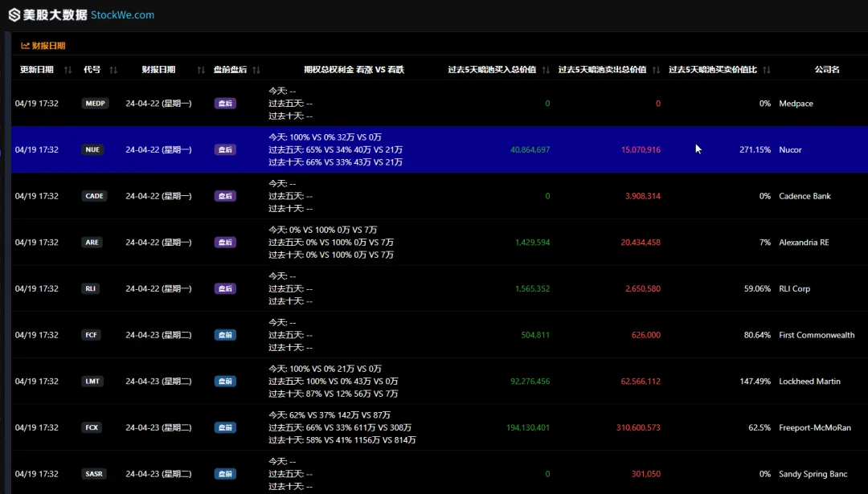
Task: Open the CADE ticker tag
Action: (94, 196)
